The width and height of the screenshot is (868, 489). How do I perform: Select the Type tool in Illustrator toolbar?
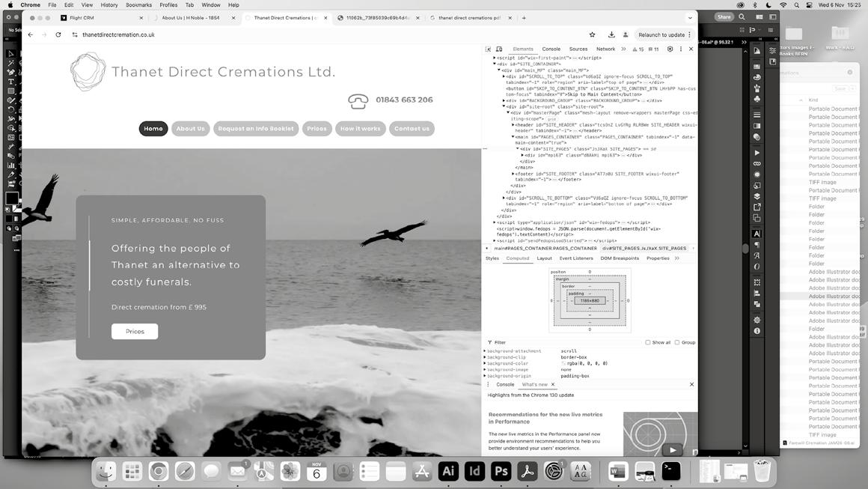point(10,82)
